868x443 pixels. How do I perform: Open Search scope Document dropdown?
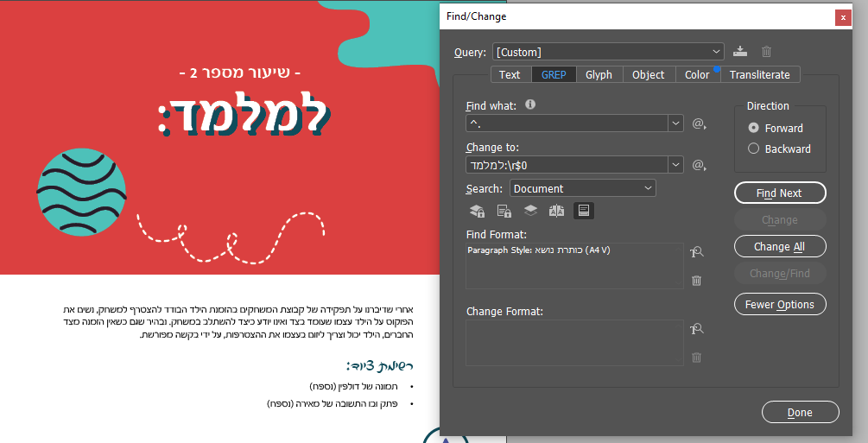pyautogui.click(x=582, y=188)
